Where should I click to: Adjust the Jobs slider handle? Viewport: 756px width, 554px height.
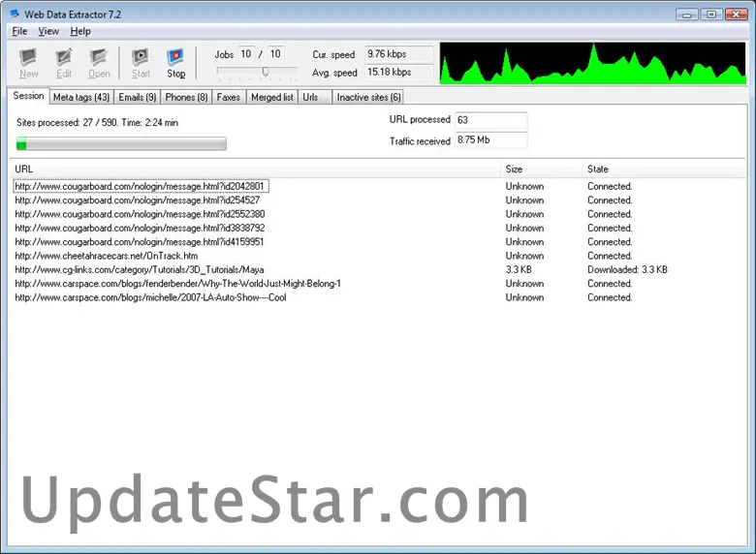pyautogui.click(x=266, y=72)
